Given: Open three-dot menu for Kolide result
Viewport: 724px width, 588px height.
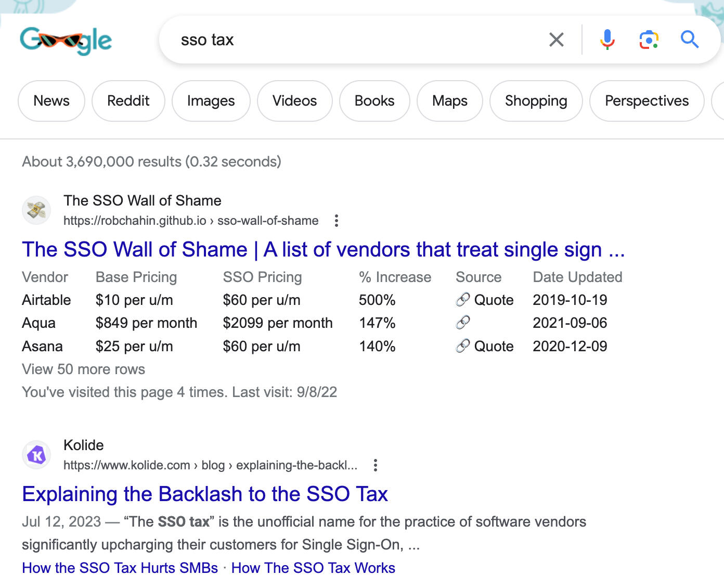Looking at the screenshot, I should coord(376,465).
